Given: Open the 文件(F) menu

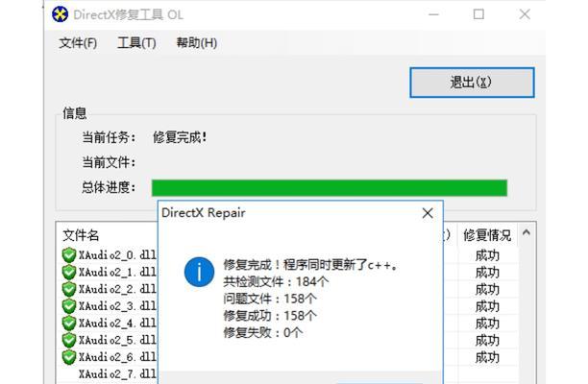Looking at the screenshot, I should 78,43.
